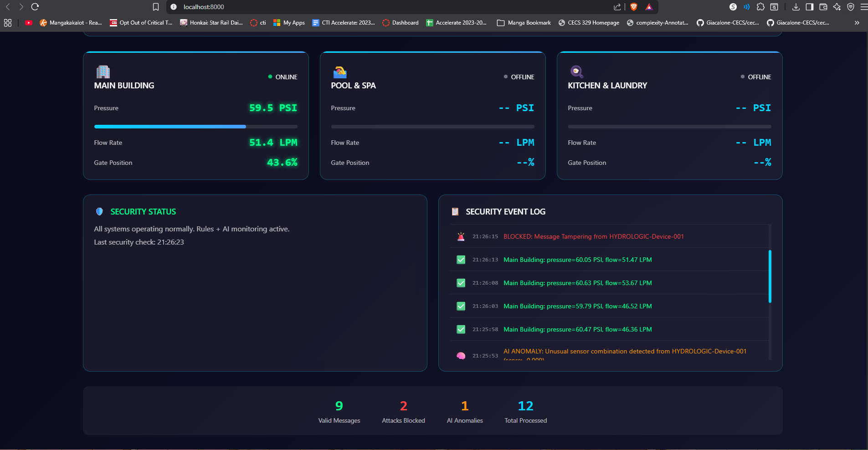Click the 21:26:08 entry green checkmark
The image size is (868, 450).
(x=461, y=283)
